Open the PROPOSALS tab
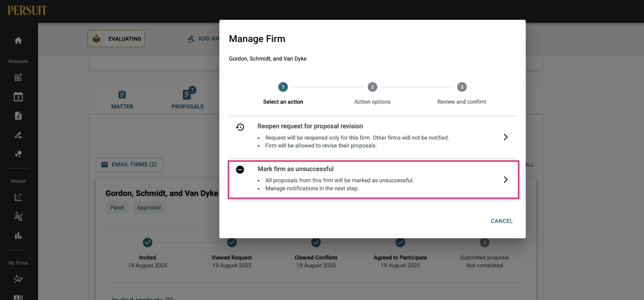 (x=187, y=99)
